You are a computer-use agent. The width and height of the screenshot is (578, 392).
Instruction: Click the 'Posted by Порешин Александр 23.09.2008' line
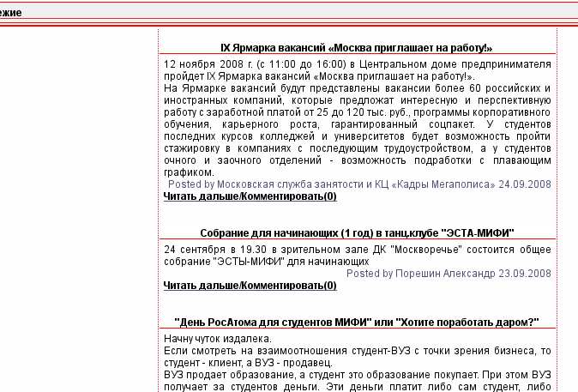[x=449, y=274]
